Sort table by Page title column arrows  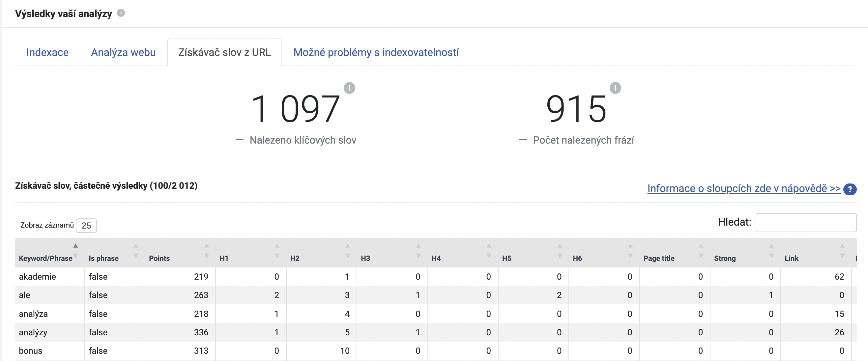(x=701, y=251)
